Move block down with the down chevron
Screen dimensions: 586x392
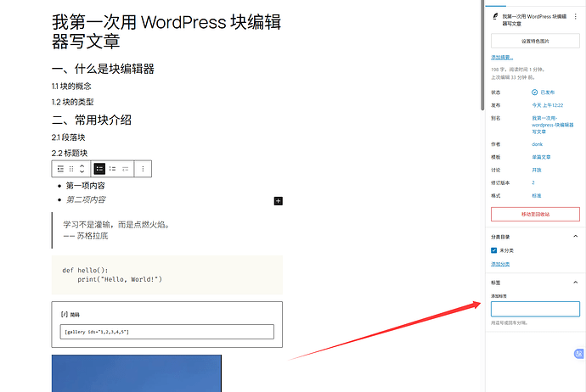(82, 171)
